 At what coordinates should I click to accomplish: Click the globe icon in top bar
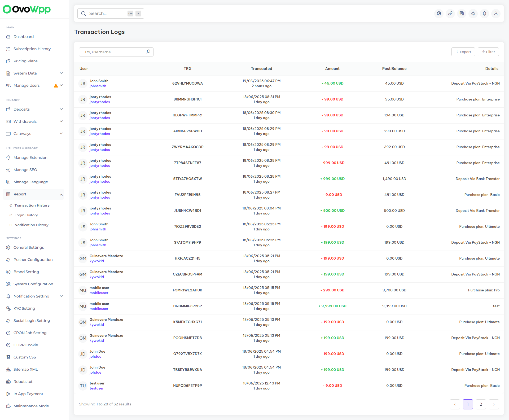[x=439, y=14]
